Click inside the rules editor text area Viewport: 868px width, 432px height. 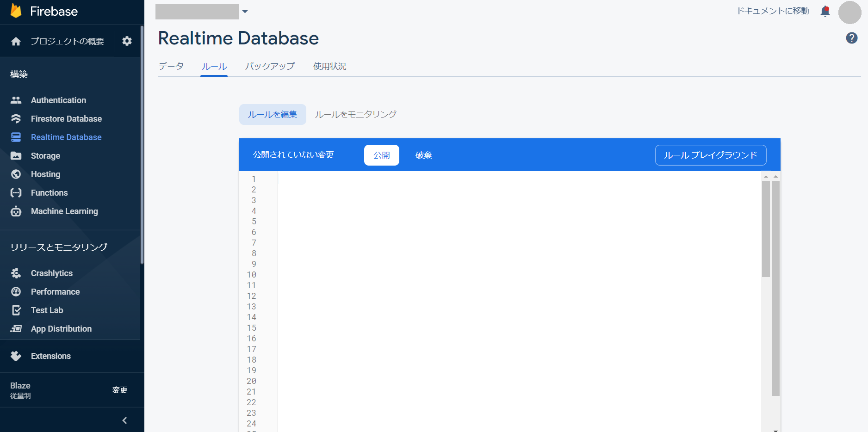pyautogui.click(x=519, y=302)
